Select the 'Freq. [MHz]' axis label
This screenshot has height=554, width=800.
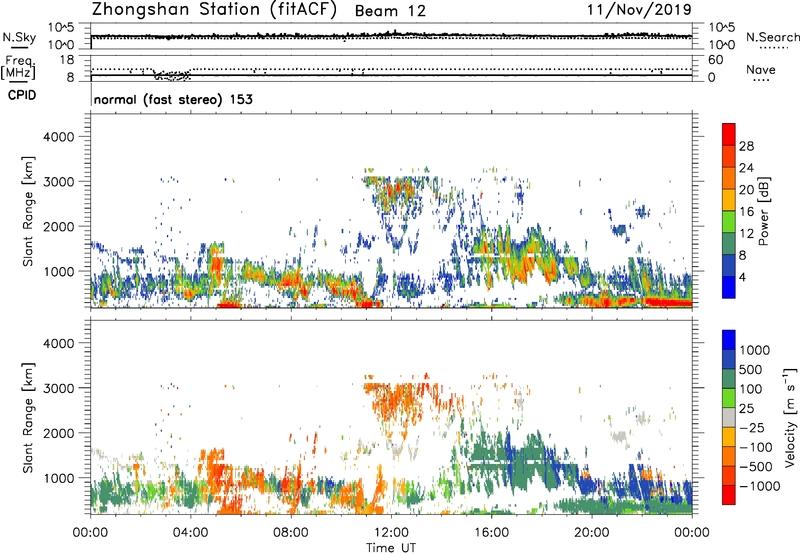pos(18,68)
